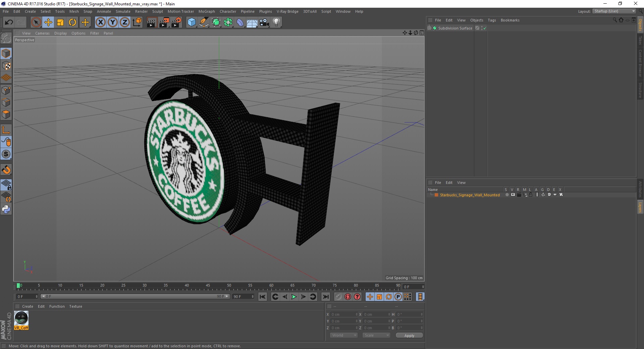Viewport: 644px width, 349px height.
Task: Toggle Y axis lock
Action: 113,22
